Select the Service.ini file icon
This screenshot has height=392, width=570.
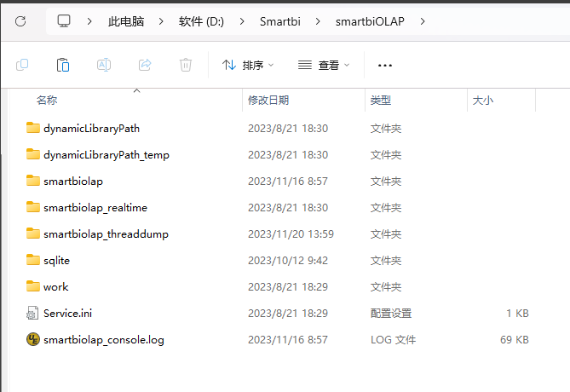point(32,313)
